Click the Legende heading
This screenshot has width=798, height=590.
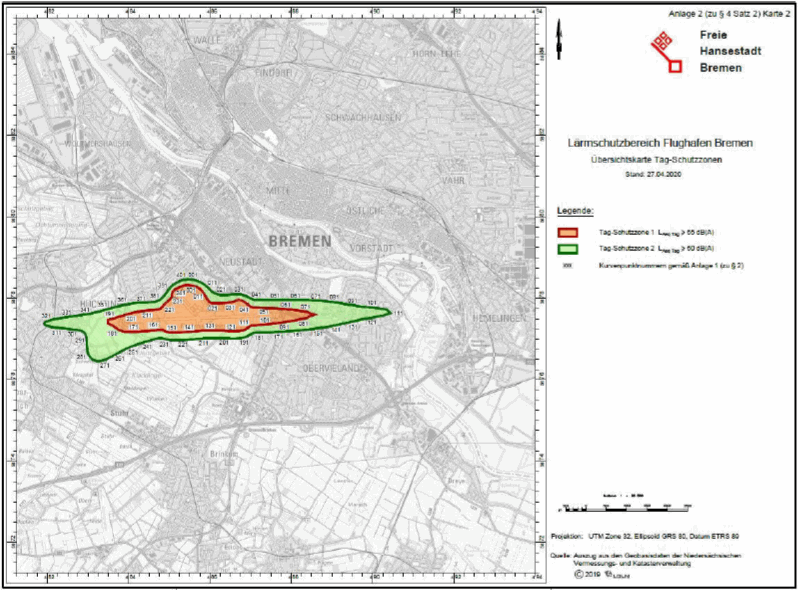click(x=577, y=212)
